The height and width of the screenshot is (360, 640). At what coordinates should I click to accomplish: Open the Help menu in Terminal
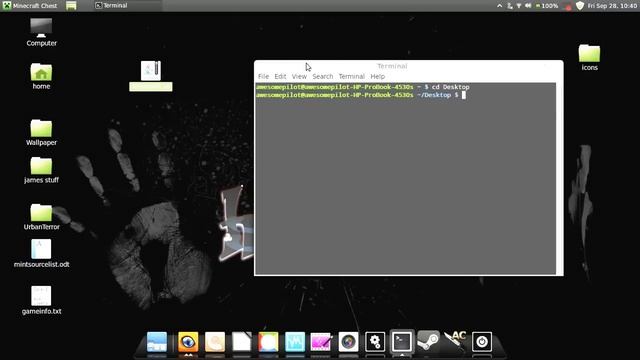click(378, 76)
